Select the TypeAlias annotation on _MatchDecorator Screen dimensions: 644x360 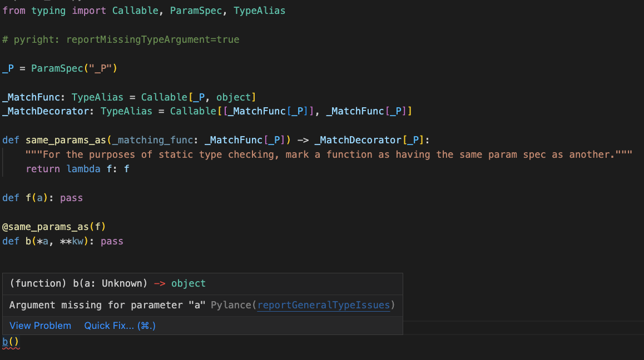pos(125,111)
